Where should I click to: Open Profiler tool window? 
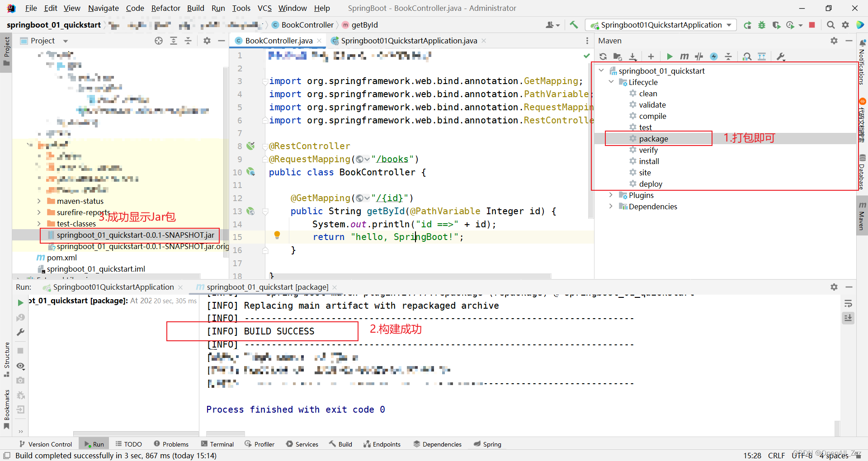(259, 444)
